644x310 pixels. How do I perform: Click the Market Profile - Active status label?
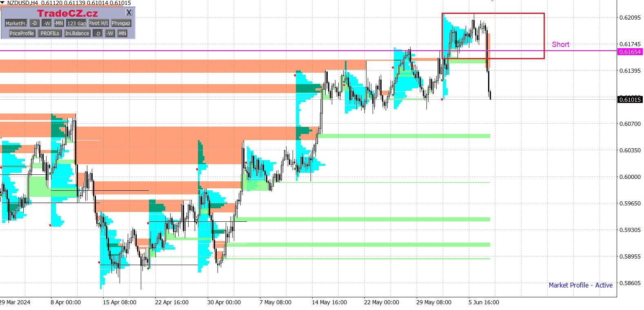pyautogui.click(x=580, y=285)
